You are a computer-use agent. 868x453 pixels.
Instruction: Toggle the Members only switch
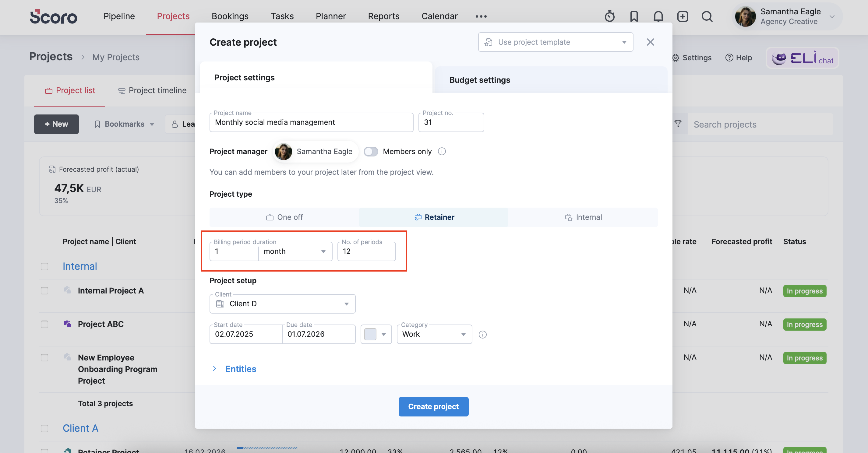pyautogui.click(x=371, y=152)
